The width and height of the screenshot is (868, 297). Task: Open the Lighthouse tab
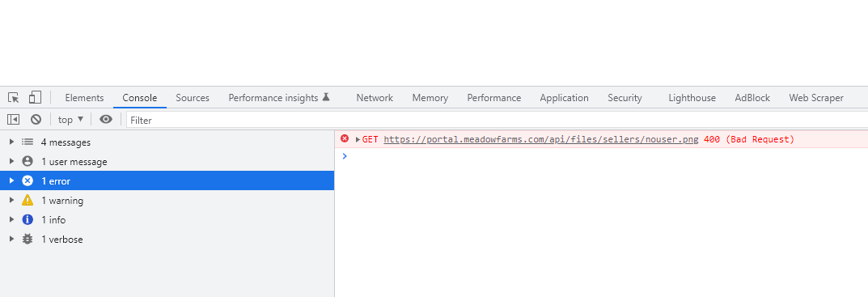coord(692,98)
